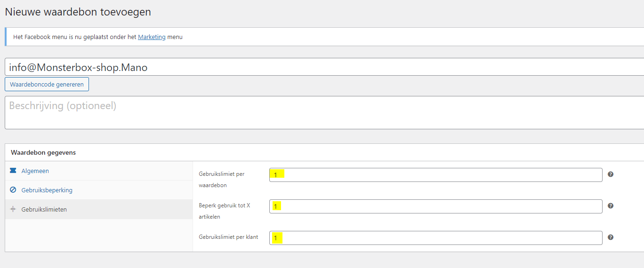
Task: Click the icon beside Gebruikslimieten
Action: (x=13, y=209)
